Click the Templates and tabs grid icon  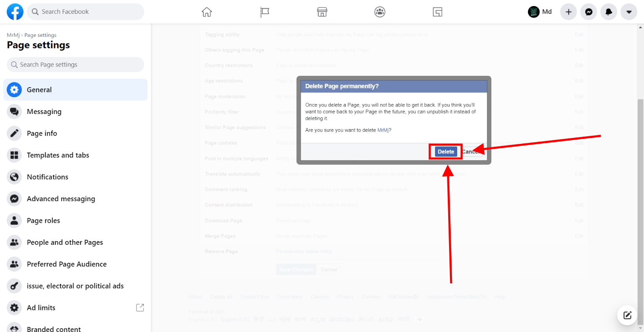(14, 155)
